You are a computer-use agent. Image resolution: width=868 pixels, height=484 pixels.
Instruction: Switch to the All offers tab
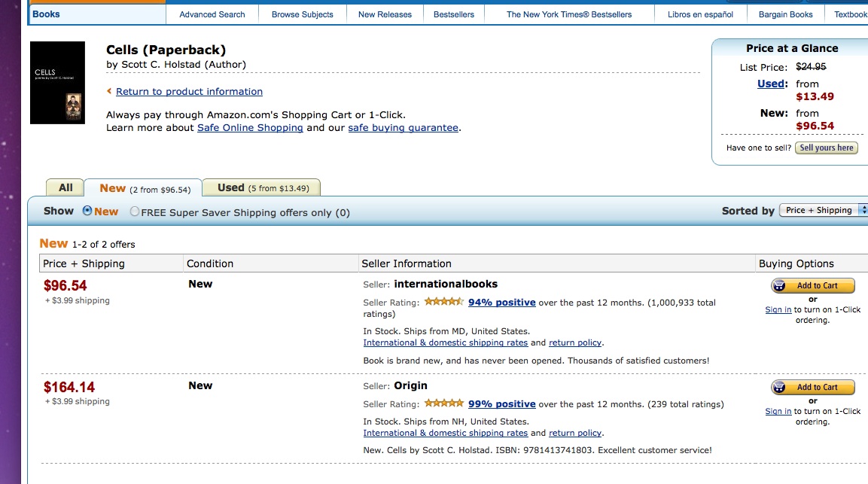65,187
